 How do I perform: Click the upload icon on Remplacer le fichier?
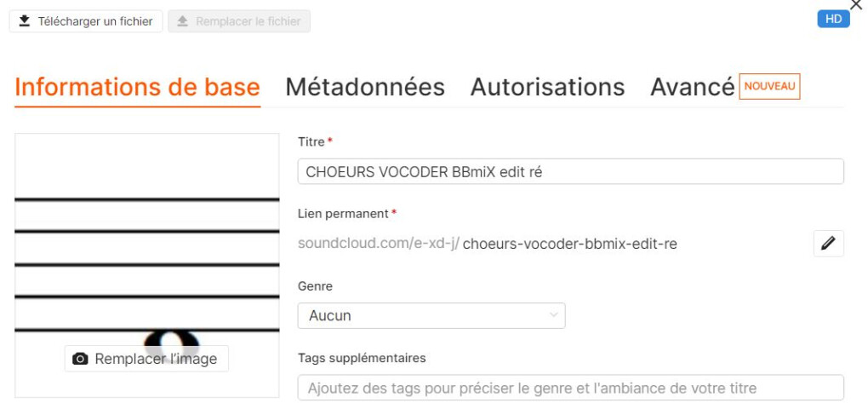[182, 21]
